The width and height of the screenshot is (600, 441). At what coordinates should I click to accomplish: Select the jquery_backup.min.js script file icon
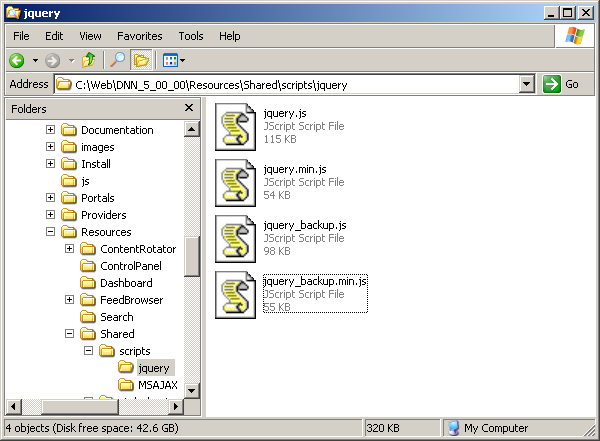pyautogui.click(x=235, y=295)
